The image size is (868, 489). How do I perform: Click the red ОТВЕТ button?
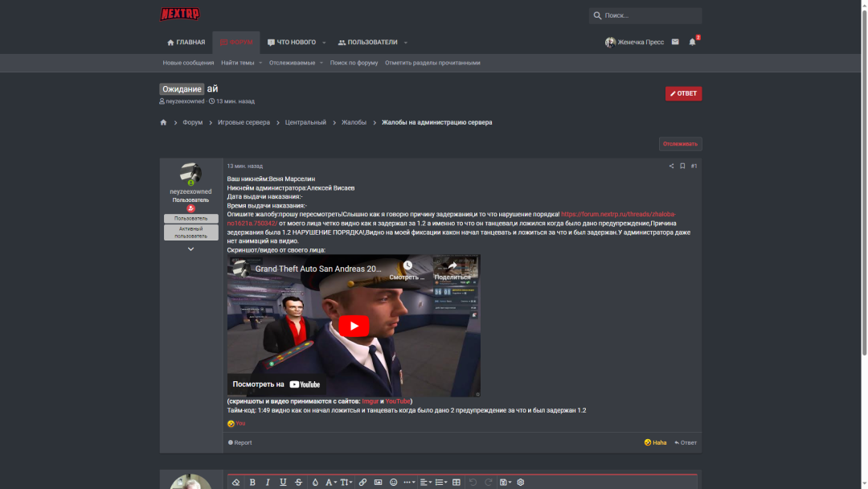coord(683,93)
